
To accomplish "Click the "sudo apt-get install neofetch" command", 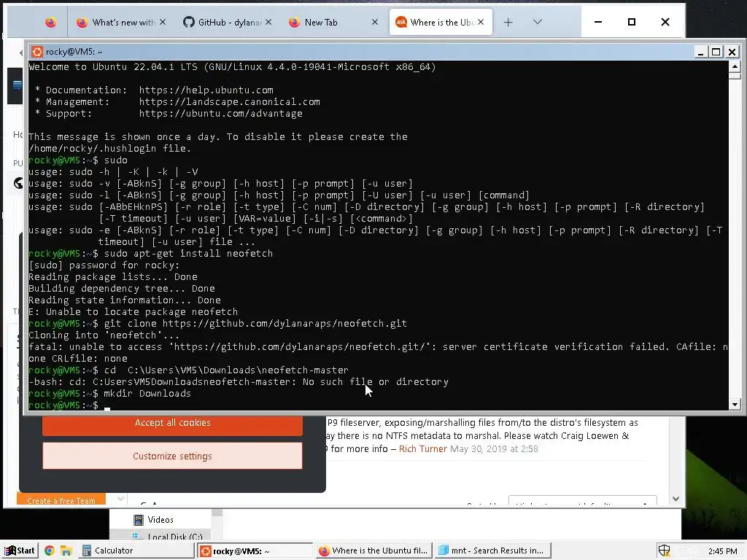I will point(188,253).
